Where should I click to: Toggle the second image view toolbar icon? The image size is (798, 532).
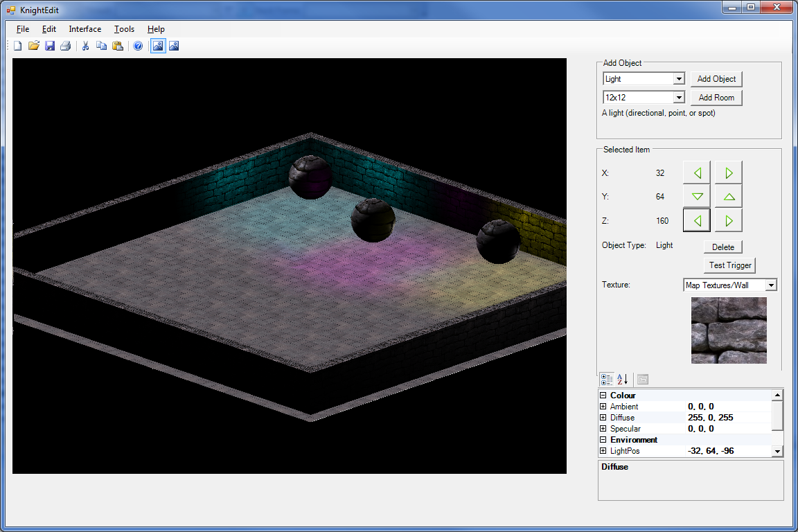tap(174, 45)
